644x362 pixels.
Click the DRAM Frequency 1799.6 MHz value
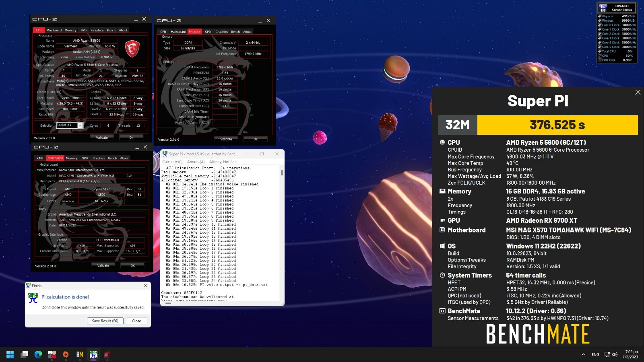pyautogui.click(x=225, y=67)
